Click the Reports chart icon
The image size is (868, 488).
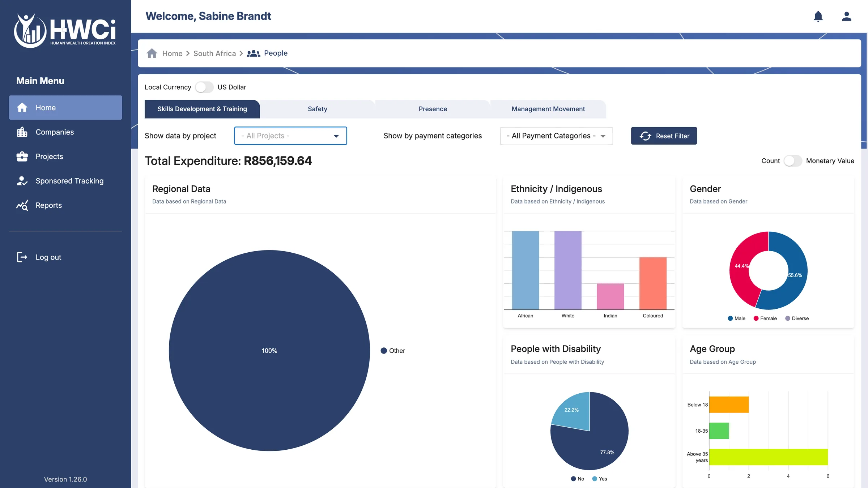coord(22,205)
